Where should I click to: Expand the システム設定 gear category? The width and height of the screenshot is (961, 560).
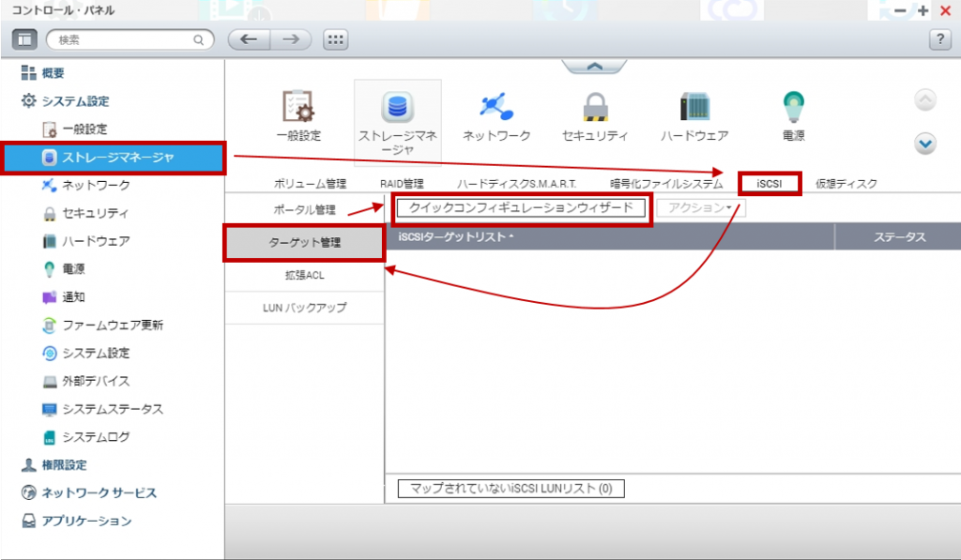[x=65, y=101]
